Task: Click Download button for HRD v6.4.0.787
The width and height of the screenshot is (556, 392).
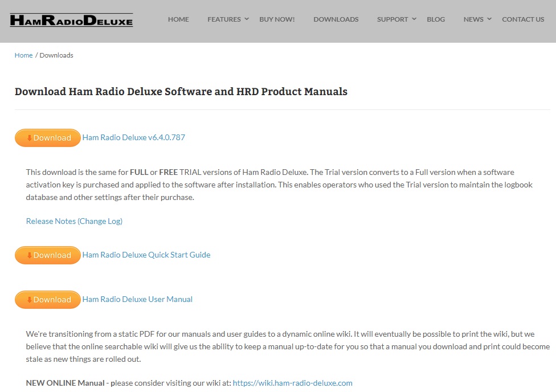Action: click(48, 138)
